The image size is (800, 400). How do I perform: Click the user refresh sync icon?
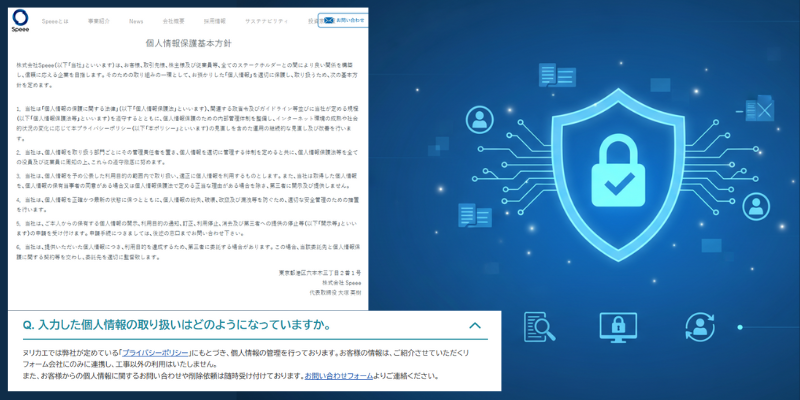click(x=700, y=327)
